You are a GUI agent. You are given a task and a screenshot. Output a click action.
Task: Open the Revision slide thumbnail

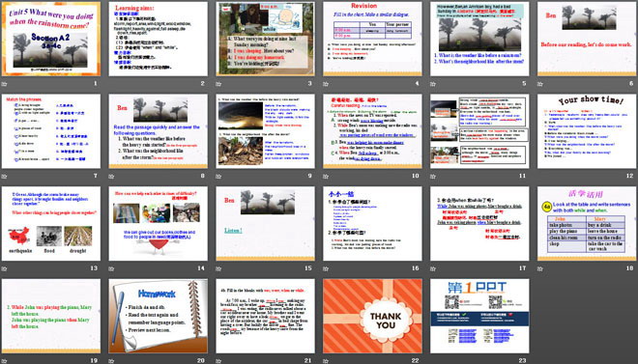372,39
